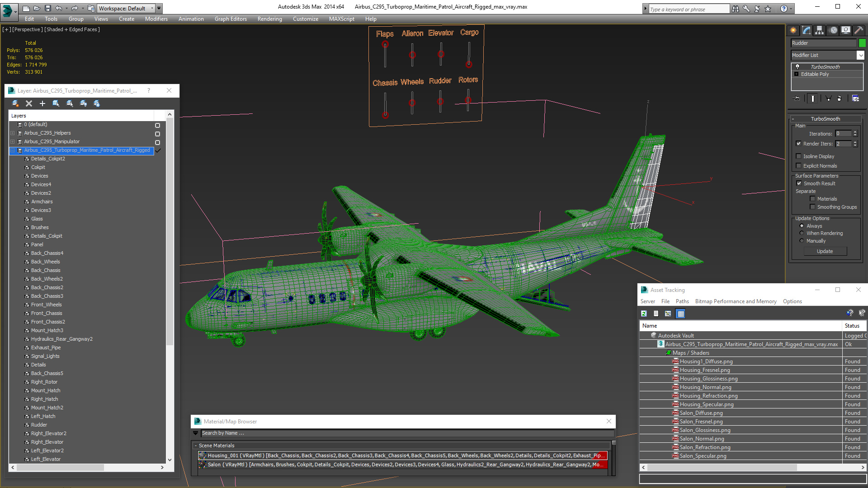Click the Open File folder icon
Image resolution: width=868 pixels, height=488 pixels.
(37, 8)
